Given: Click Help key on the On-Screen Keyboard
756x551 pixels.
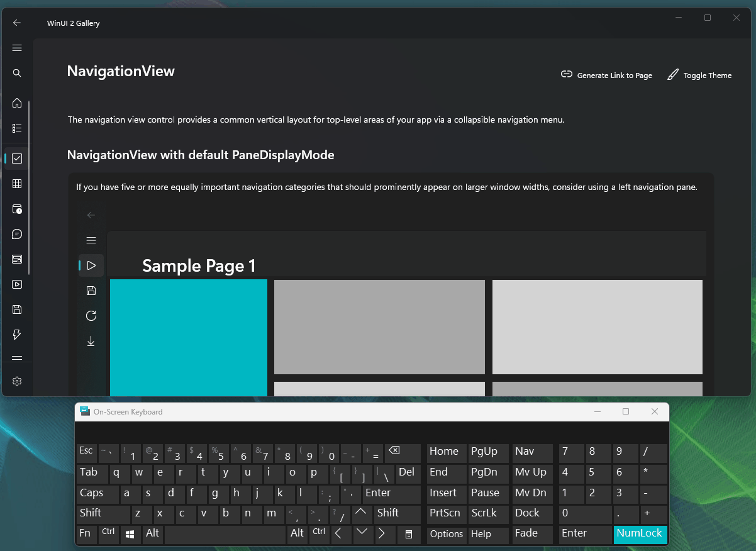Looking at the screenshot, I should (488, 535).
